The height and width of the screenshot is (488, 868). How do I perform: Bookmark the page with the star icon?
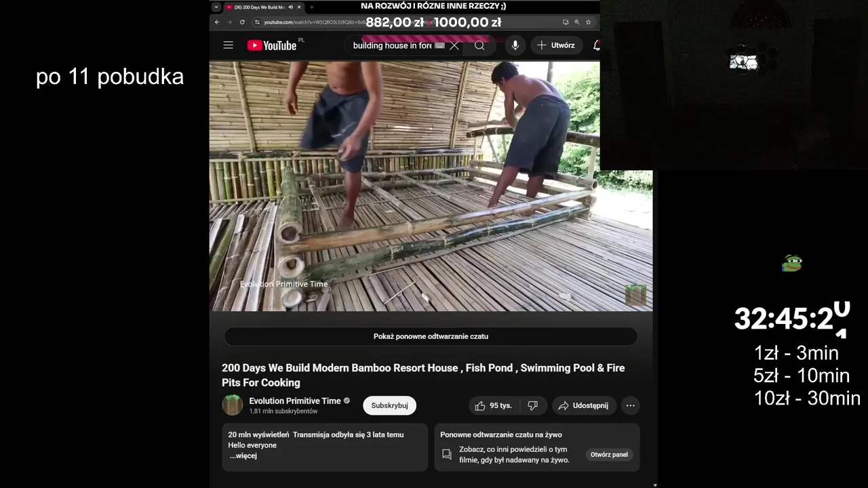coord(588,22)
